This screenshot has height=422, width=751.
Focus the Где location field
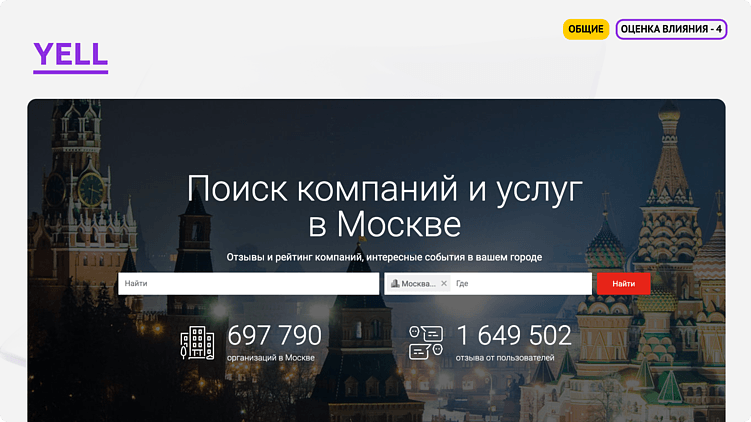pyautogui.click(x=521, y=284)
